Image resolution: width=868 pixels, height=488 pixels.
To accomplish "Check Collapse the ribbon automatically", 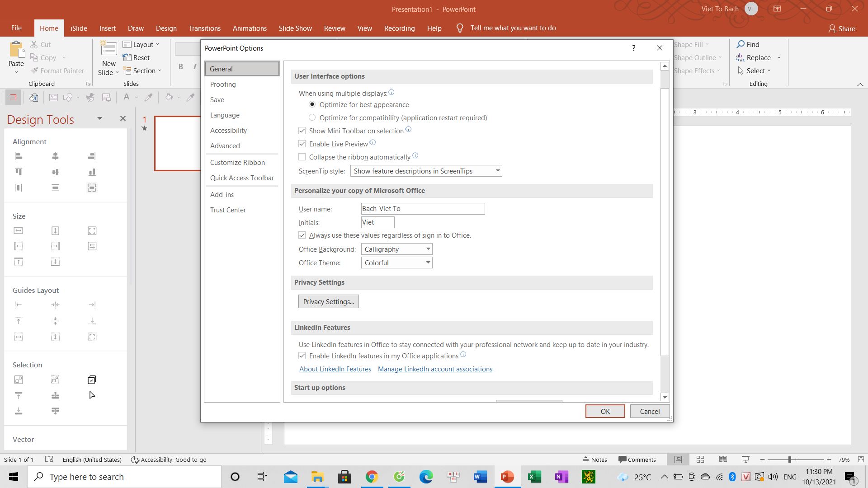I will [302, 157].
